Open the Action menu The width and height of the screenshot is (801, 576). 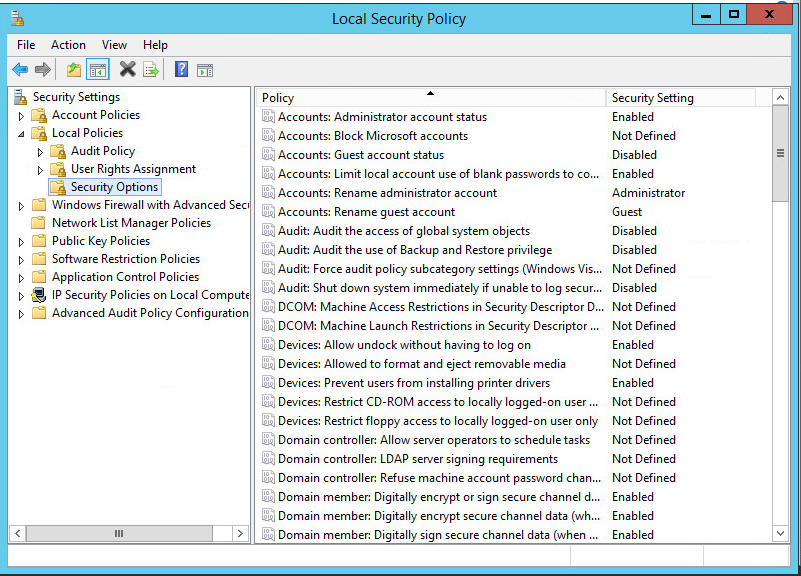(x=68, y=45)
